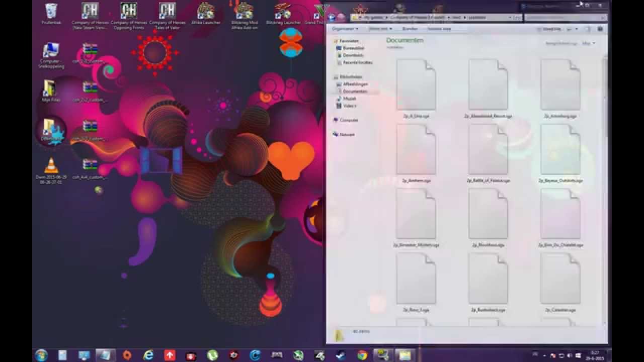Launch Company of Heroes Opposing Fronts shortcut
Screen dimensions: 644x362
[129, 15]
